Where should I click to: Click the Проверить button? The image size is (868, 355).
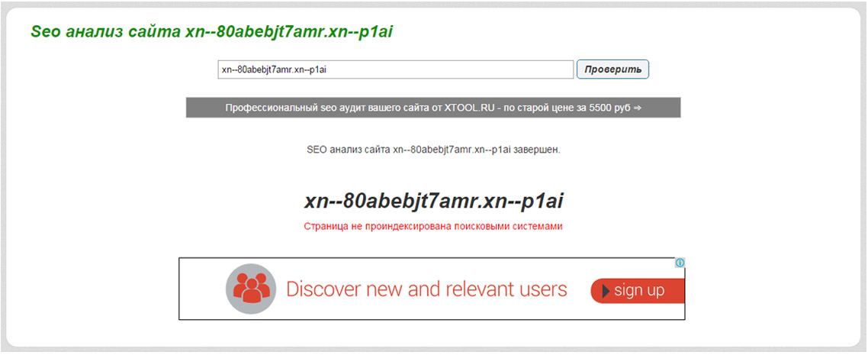click(x=612, y=69)
